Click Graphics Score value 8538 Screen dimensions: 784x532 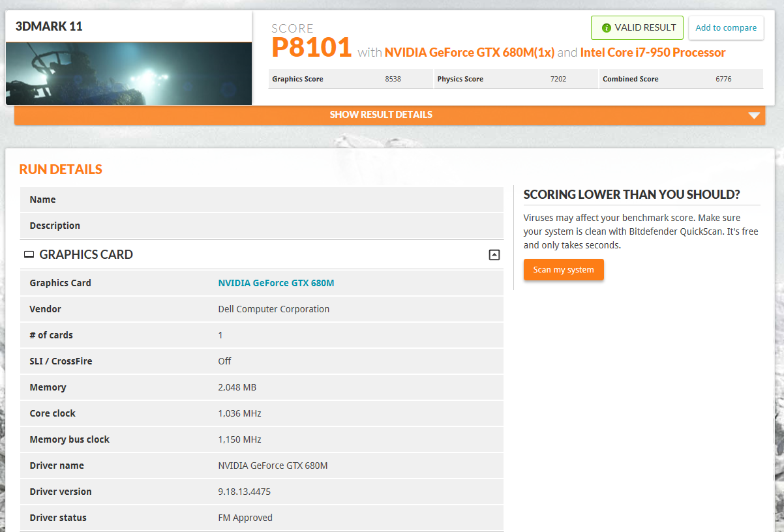point(393,79)
